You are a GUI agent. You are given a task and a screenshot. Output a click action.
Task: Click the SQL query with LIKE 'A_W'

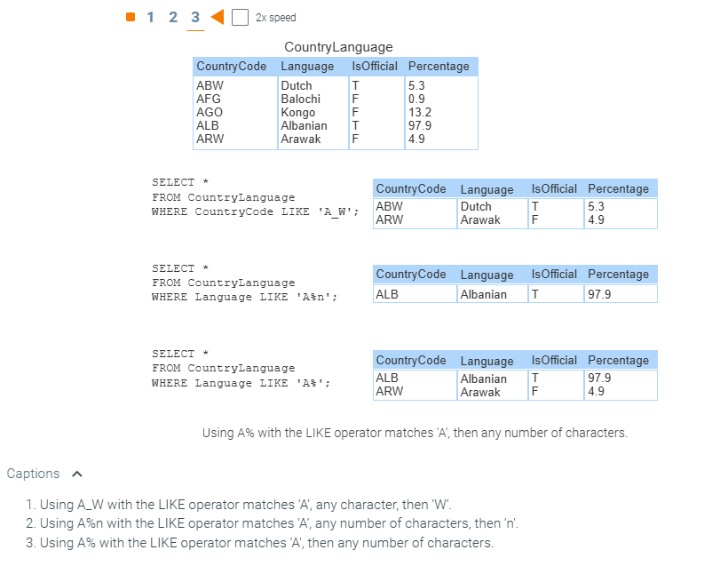coord(255,197)
